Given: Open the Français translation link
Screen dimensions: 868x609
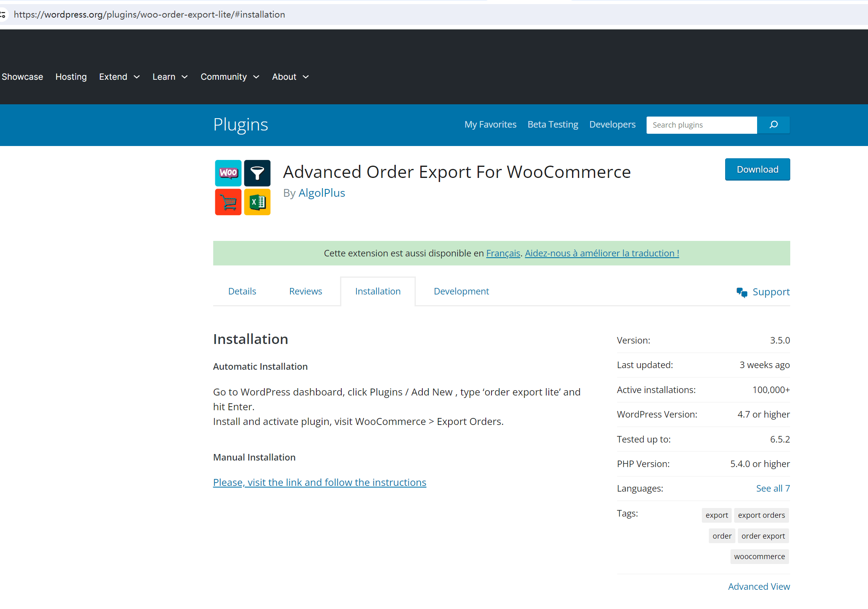Looking at the screenshot, I should 503,253.
